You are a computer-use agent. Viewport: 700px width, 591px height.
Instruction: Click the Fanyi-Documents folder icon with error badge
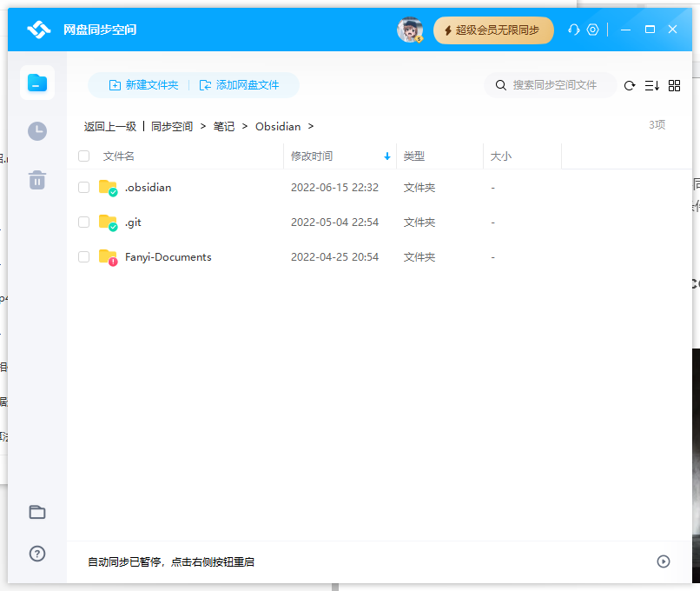(108, 257)
